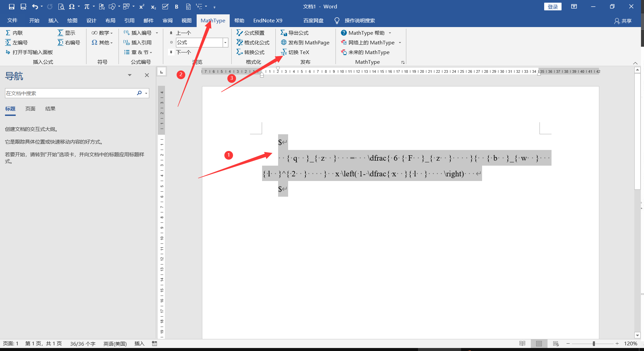Screen dimensions: 644x351
Task: Go to previous equation 上一个
Action: click(180, 33)
